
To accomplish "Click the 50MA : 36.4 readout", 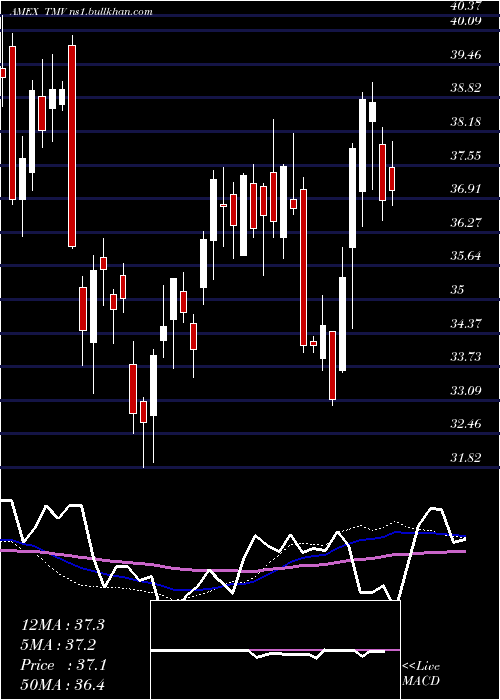I will point(62,685).
